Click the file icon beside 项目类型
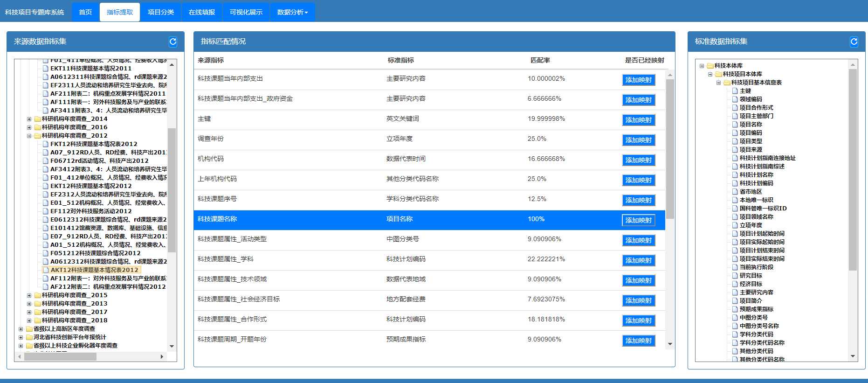This screenshot has width=868, height=383. pos(735,141)
